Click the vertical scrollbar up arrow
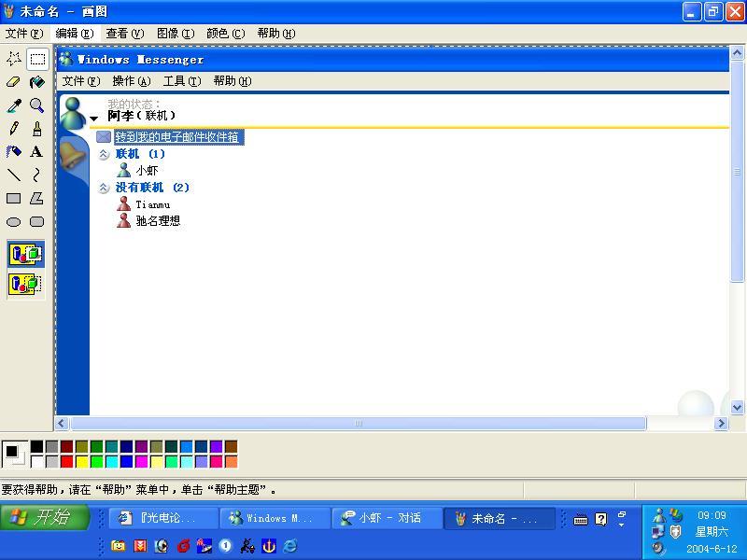 coord(737,53)
